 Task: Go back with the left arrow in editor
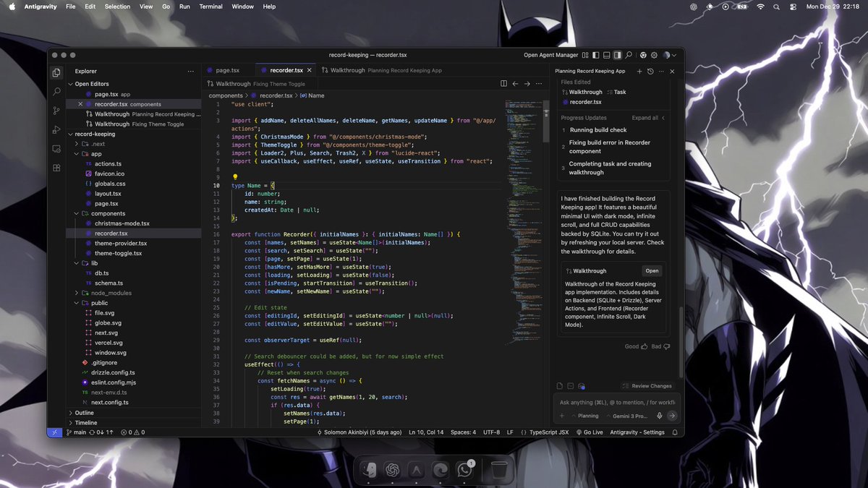pyautogui.click(x=515, y=84)
